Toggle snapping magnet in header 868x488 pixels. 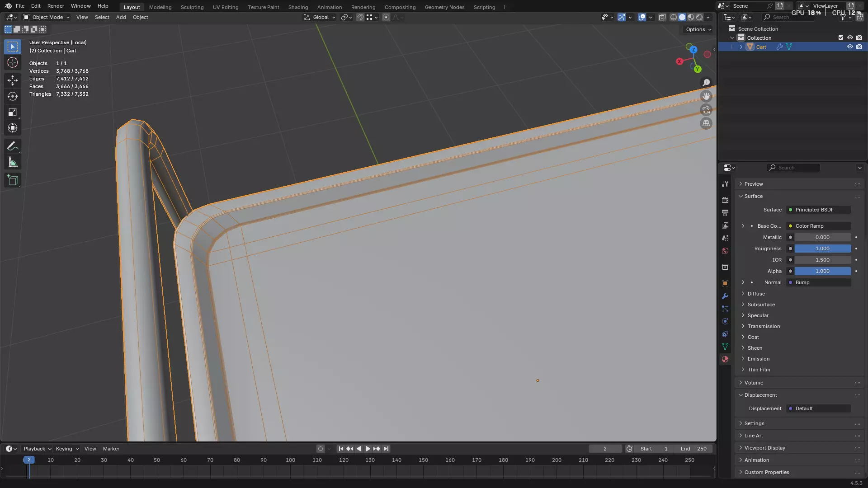[x=360, y=17]
